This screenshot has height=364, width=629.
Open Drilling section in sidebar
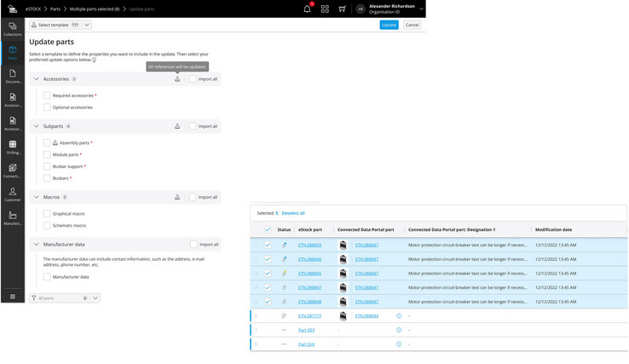13,147
